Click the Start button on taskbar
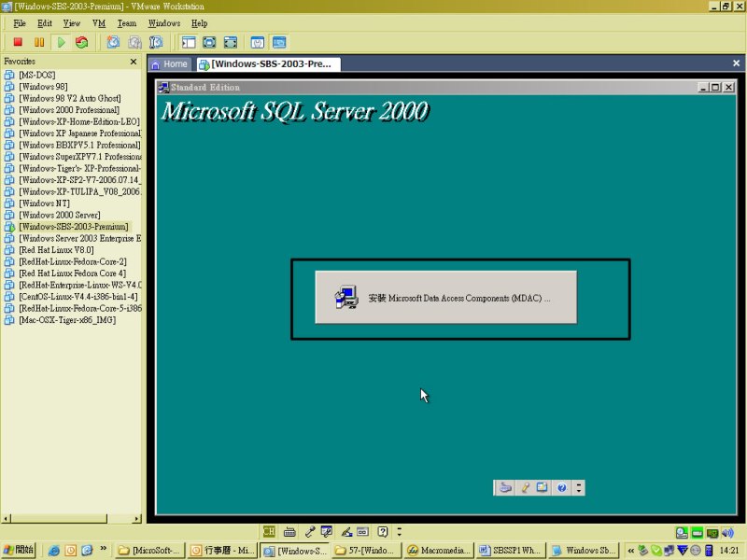Screen dimensions: 747x560 point(19,550)
